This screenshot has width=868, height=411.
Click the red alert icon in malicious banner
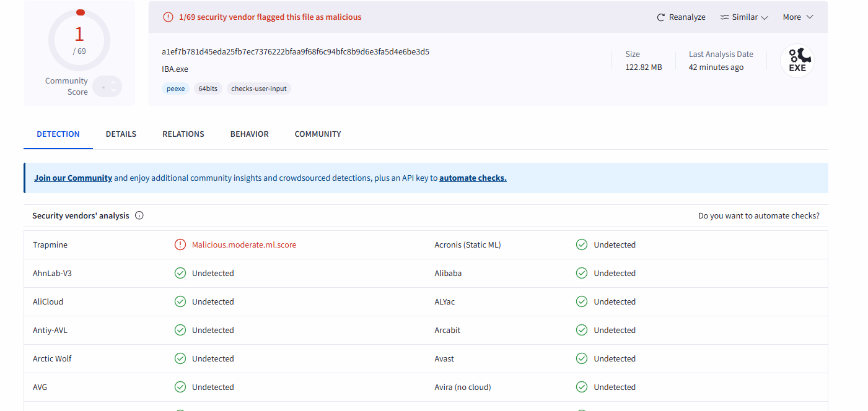pyautogui.click(x=168, y=17)
